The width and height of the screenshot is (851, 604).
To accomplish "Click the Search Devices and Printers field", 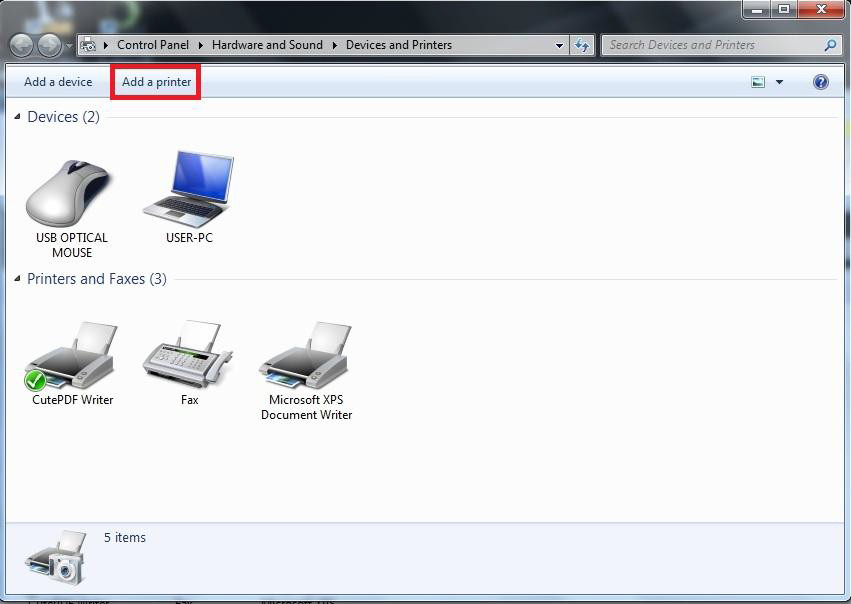I will [712, 45].
